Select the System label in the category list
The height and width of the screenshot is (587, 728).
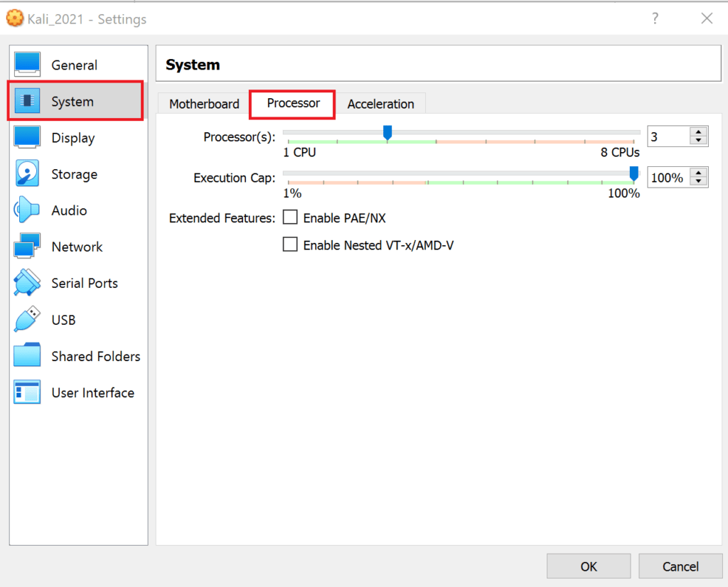click(73, 101)
